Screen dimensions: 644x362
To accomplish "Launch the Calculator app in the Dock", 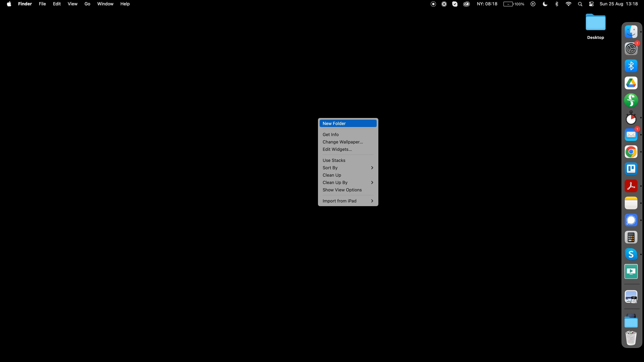I will 631,237.
